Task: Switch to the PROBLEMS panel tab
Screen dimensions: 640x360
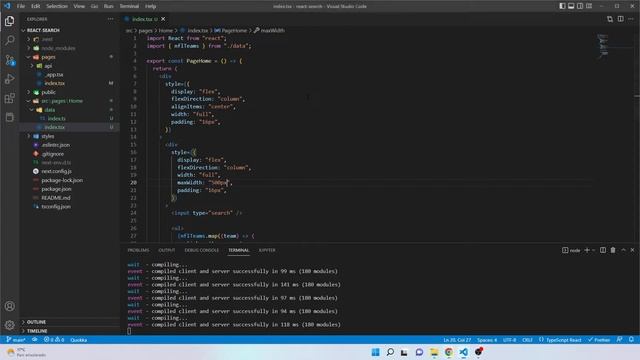Action: [x=138, y=250]
